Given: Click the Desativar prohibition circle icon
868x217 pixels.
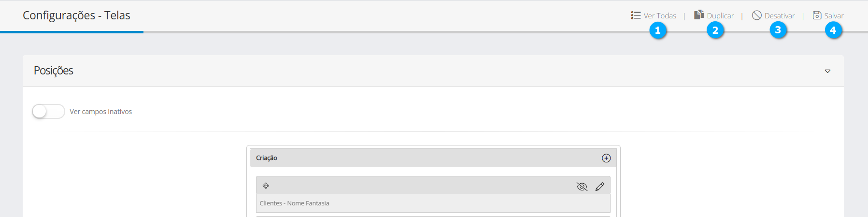Looking at the screenshot, I should (x=756, y=15).
